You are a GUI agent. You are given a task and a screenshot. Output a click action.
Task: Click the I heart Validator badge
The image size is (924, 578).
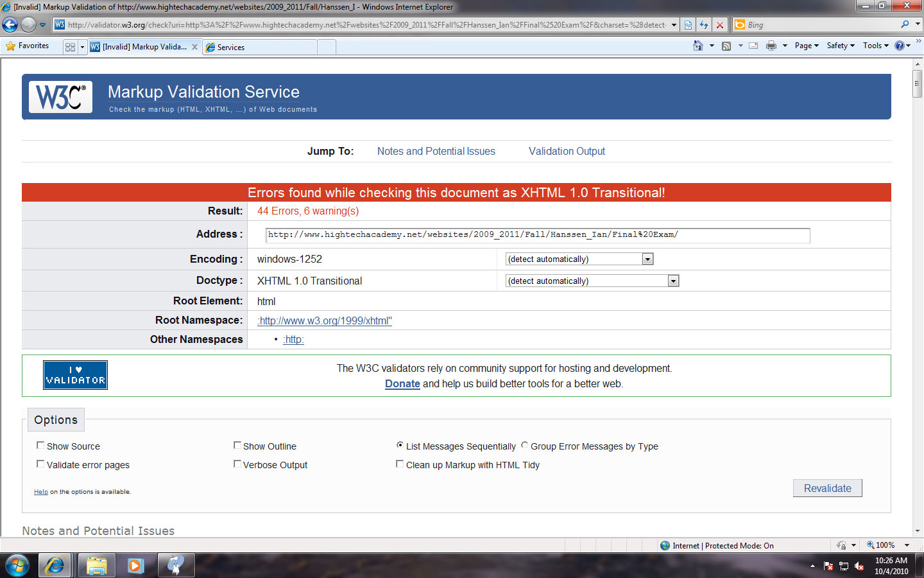click(x=75, y=375)
